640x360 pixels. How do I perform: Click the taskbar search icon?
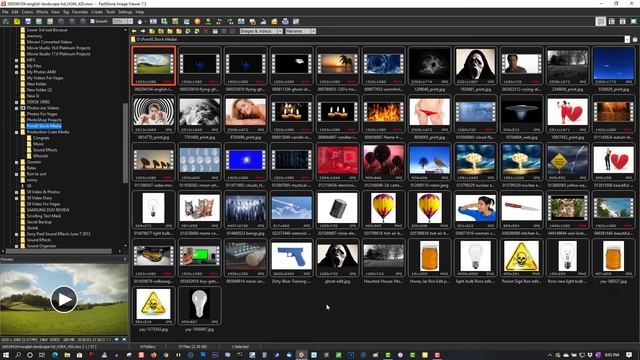pos(18,355)
